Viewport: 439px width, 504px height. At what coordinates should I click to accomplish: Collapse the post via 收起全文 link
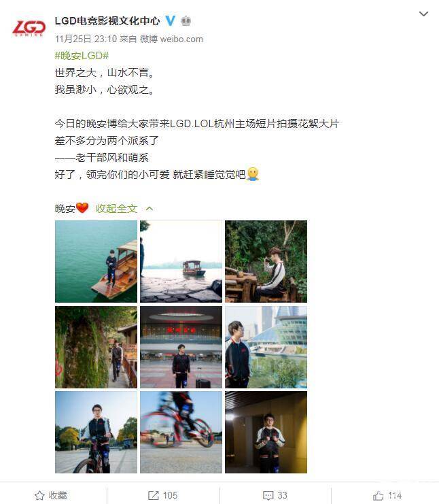pos(117,209)
